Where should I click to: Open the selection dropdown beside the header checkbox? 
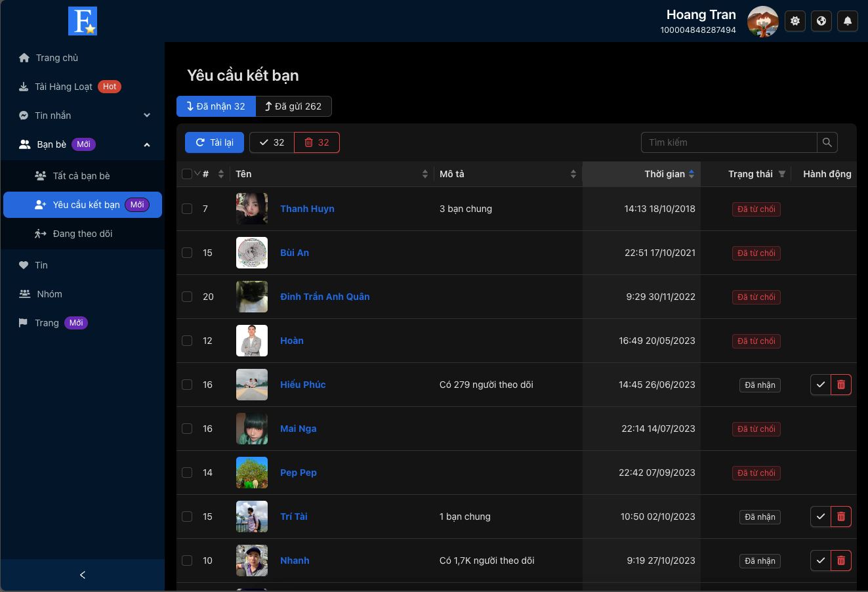197,174
